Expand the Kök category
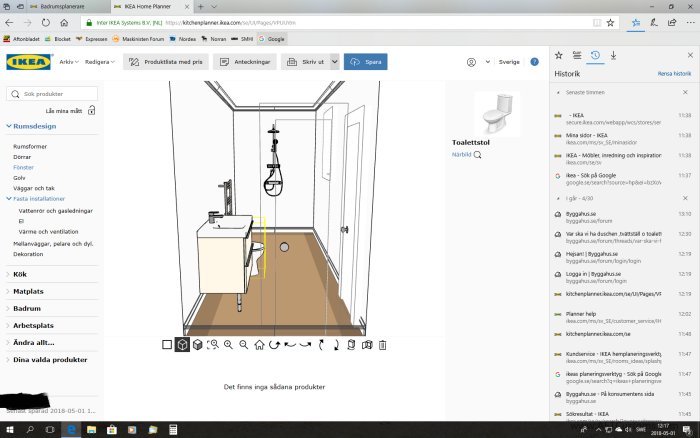700x438 pixels. (x=20, y=274)
